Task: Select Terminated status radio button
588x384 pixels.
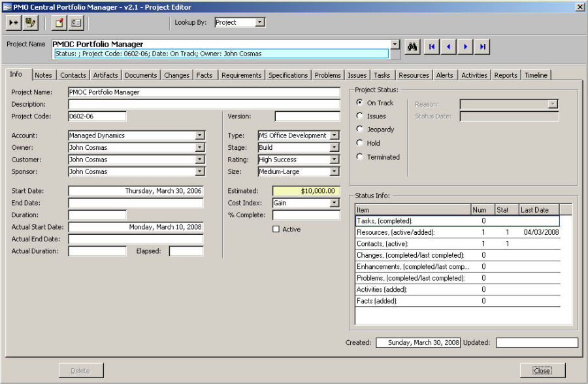Action: tap(359, 156)
